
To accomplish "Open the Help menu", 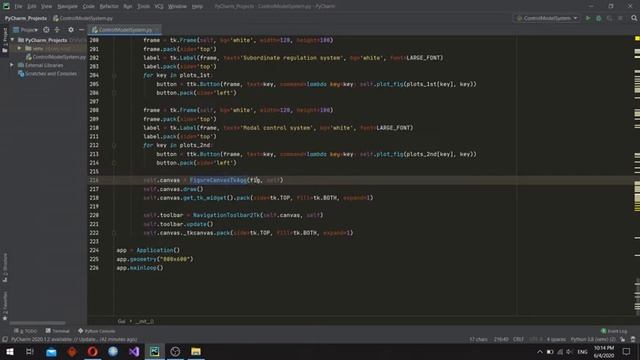I will (x=197, y=6).
